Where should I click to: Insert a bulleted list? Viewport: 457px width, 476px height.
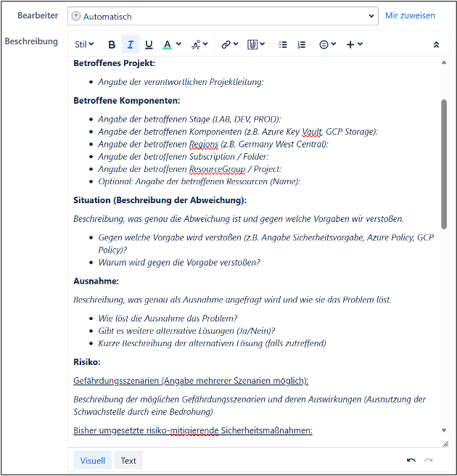pyautogui.click(x=283, y=45)
